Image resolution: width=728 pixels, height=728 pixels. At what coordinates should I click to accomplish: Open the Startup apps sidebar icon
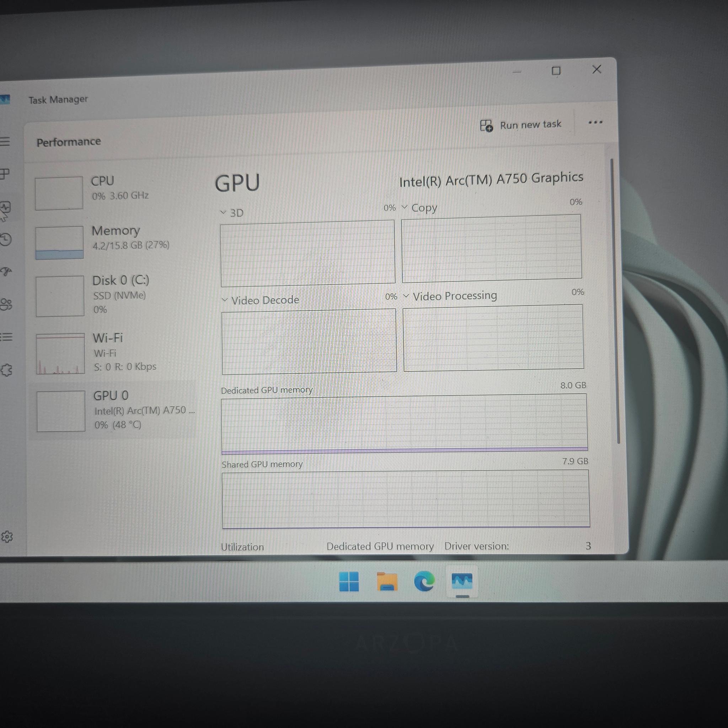point(6,271)
